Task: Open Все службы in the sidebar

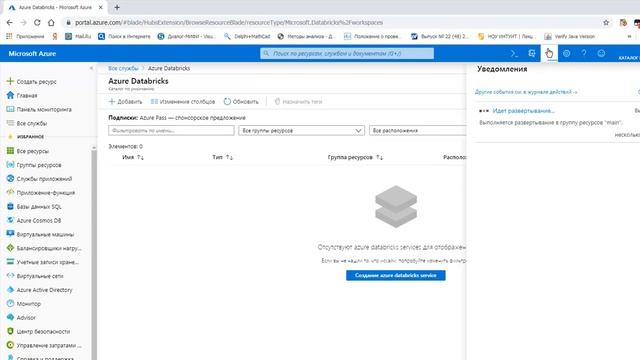Action: pyautogui.click(x=32, y=123)
